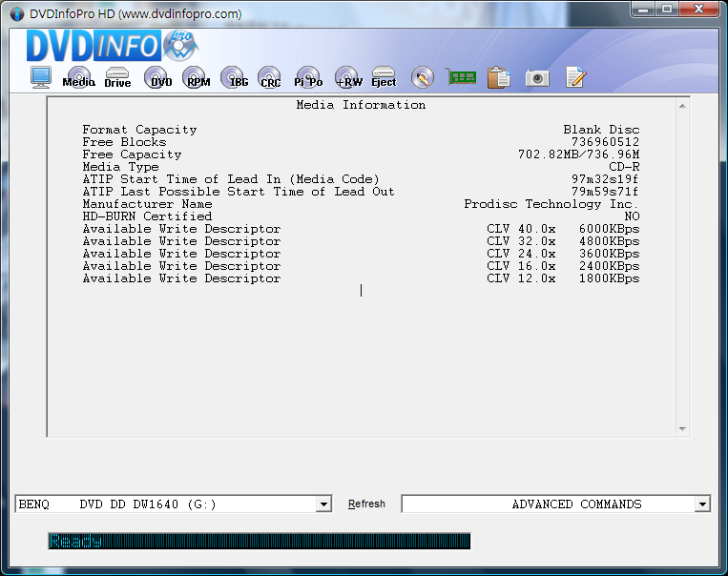The image size is (728, 576).
Task: Click the 'HD-BURN Certified' label
Action: pos(147,216)
